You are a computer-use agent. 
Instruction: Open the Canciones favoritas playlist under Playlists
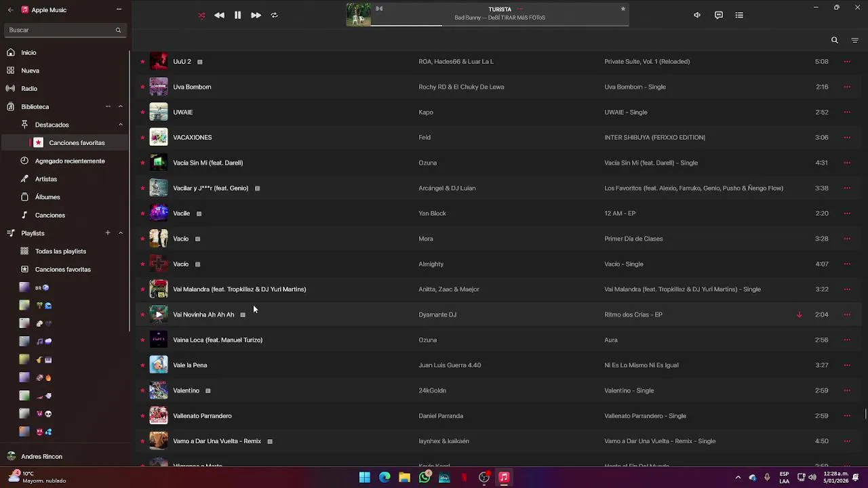click(62, 270)
